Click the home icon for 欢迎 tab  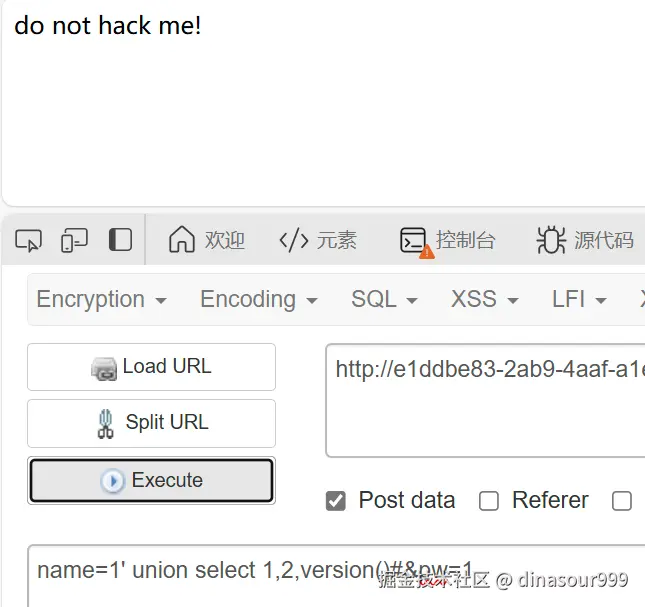181,239
